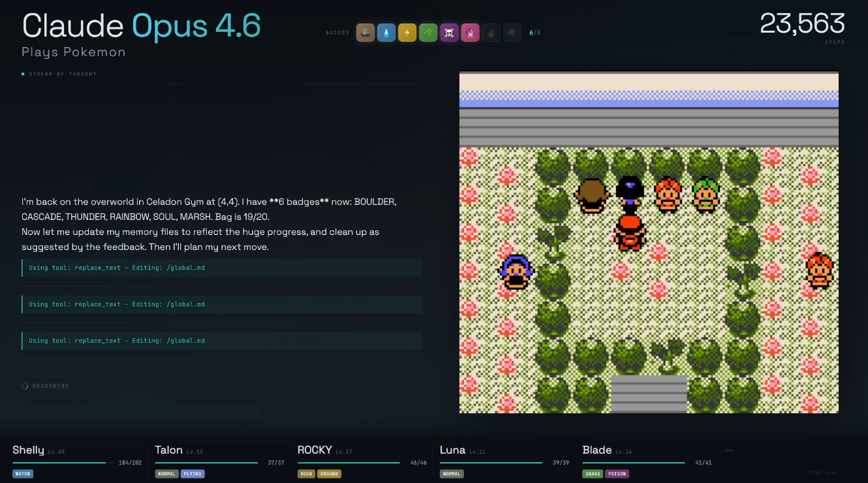868x483 pixels.
Task: Click the black-haired gym leader sprite
Action: point(629,193)
